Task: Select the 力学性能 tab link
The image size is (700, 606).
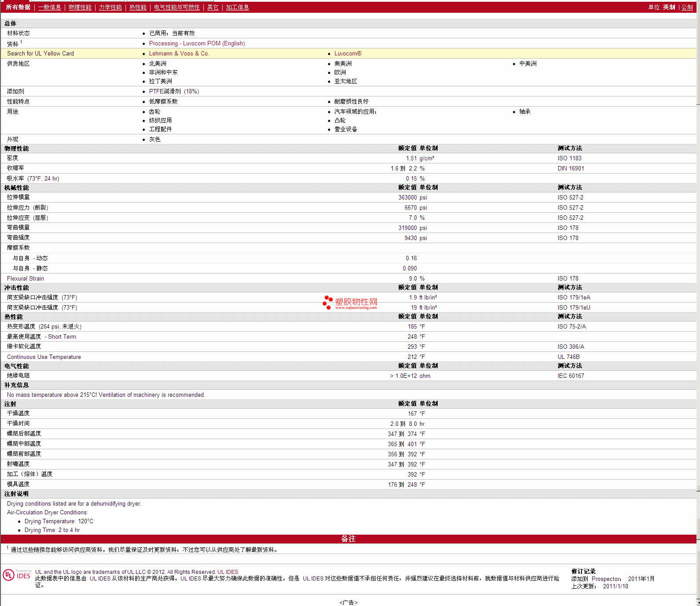Action: (x=110, y=7)
